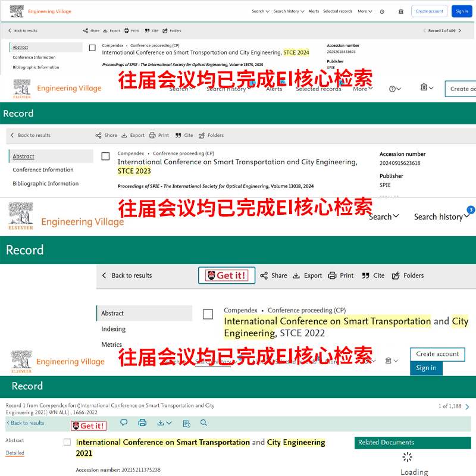The height and width of the screenshot is (476, 476).
Task: Click Alerts in the header with the blue Sign in button
Action: [314, 11]
